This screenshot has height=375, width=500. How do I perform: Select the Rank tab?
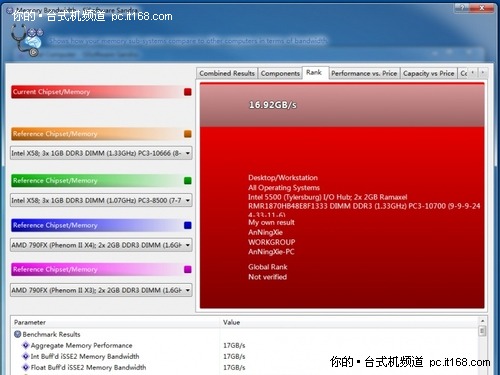[x=314, y=72]
